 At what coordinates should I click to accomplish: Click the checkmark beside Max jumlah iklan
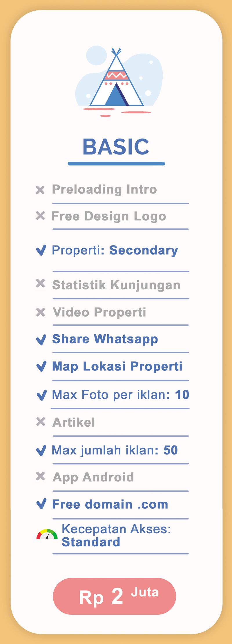click(41, 451)
